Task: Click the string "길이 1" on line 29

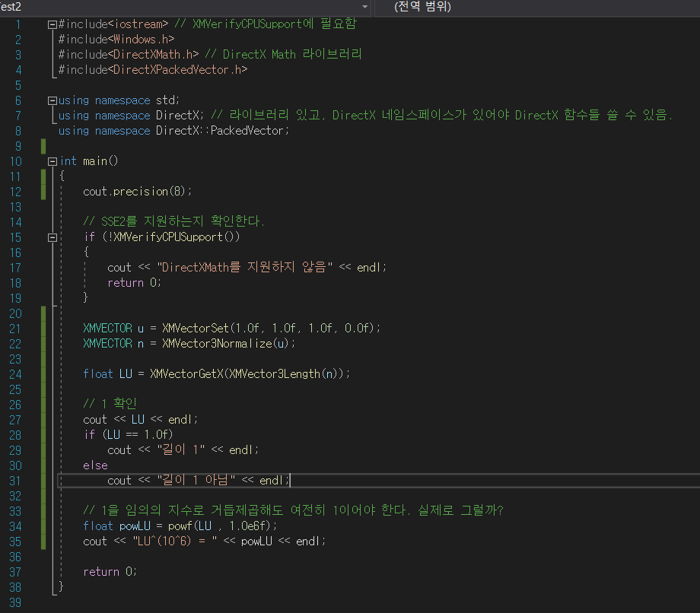Action: coord(181,449)
